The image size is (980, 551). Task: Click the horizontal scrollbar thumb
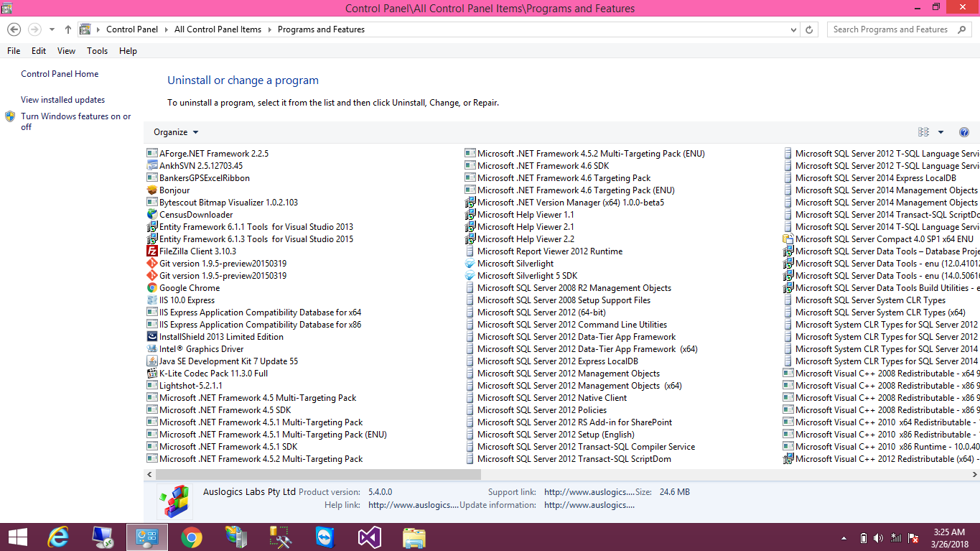pyautogui.click(x=318, y=475)
